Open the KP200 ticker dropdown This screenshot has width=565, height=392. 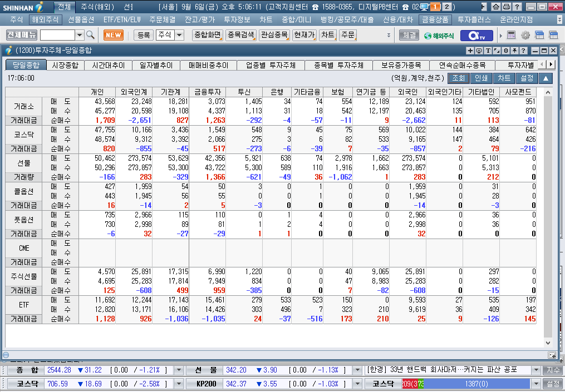pos(357,384)
